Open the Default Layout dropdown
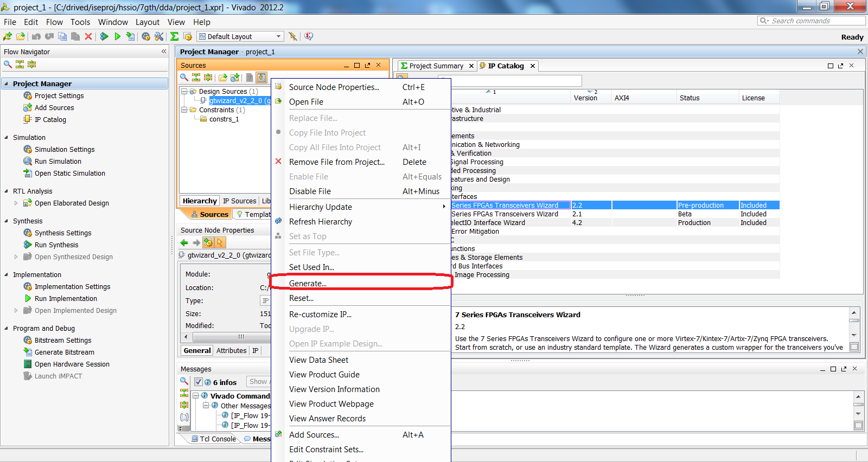This screenshot has height=462, width=868. pyautogui.click(x=240, y=36)
